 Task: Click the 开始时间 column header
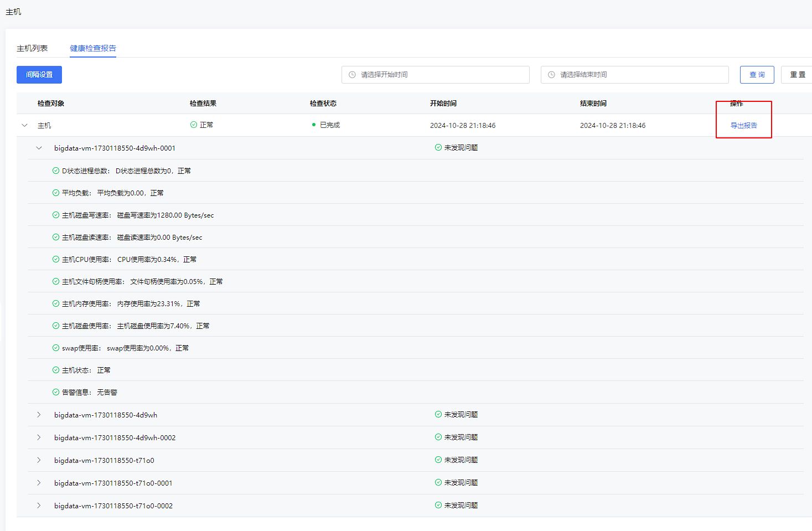[x=443, y=104]
